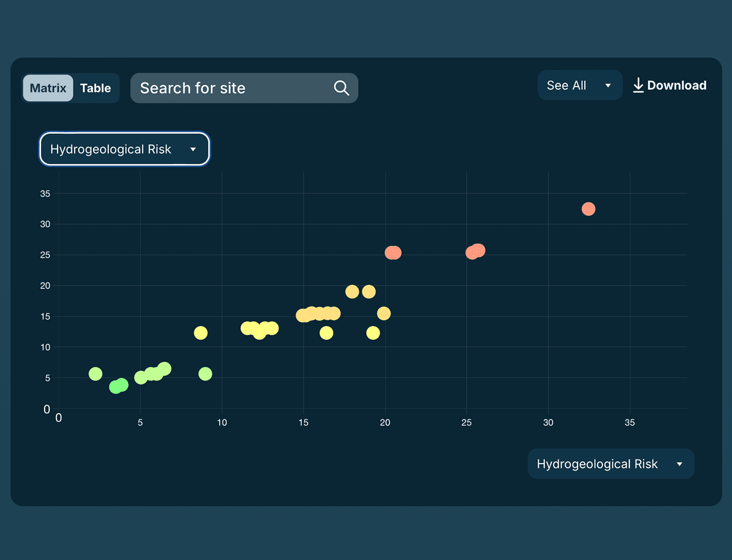Click the Download button
This screenshot has height=560, width=732.
point(669,86)
